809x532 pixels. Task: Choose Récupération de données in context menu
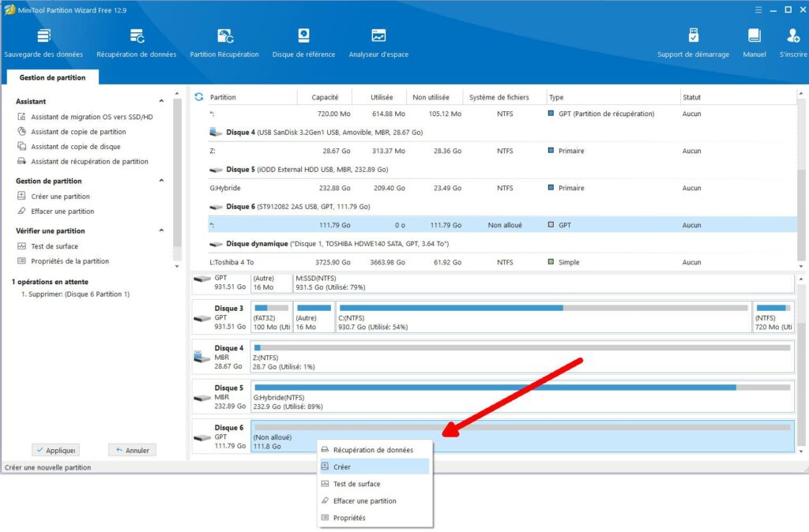374,450
